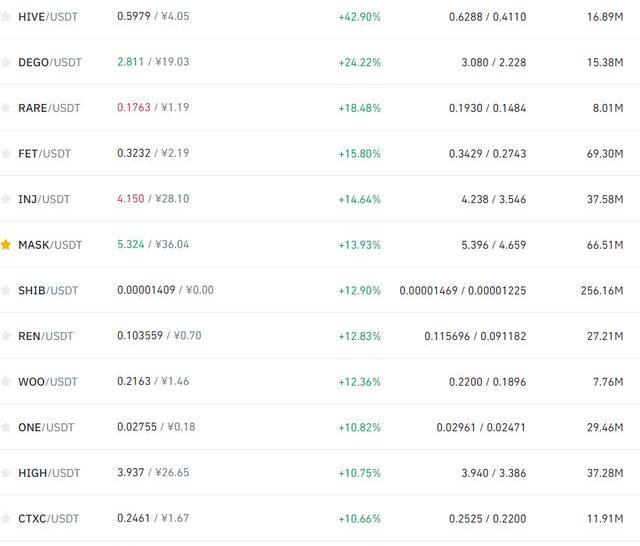Click the FET/USDT favorite star

pyautogui.click(x=6, y=153)
